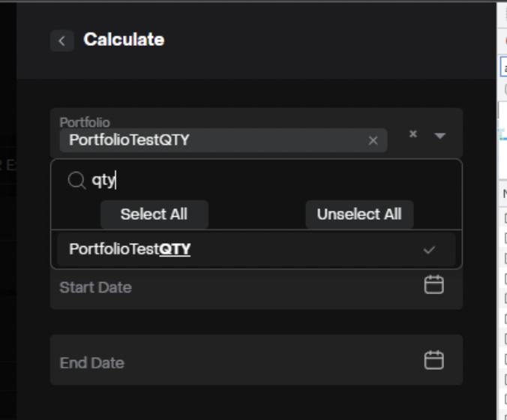Click the Calculate panel title
507x420 pixels.
pos(124,40)
